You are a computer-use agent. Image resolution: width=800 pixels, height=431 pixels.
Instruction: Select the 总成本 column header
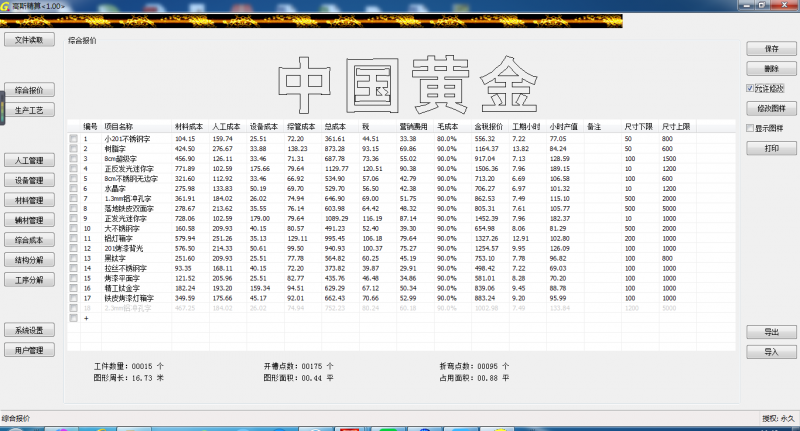coord(335,126)
